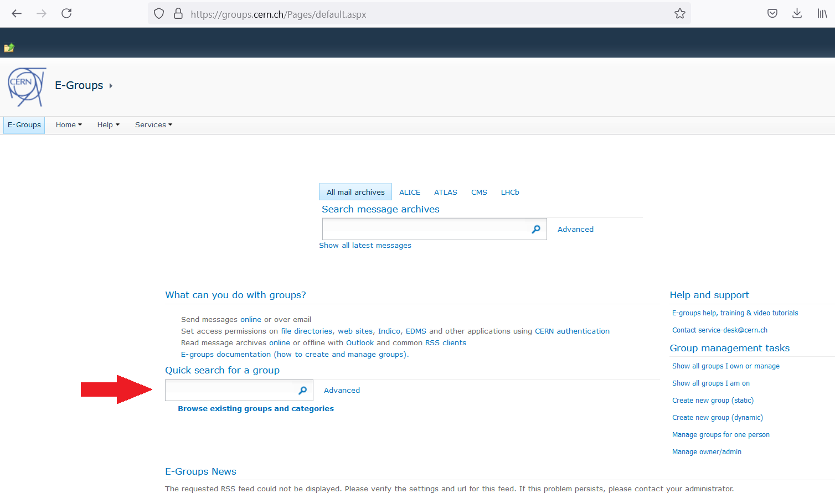
Task: Open Advanced link beside the group search
Action: 342,391
